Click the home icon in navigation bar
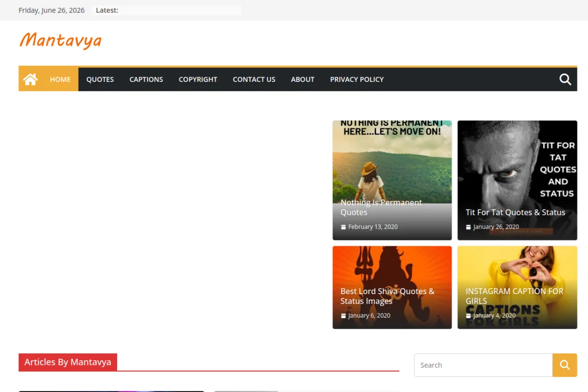Screen dimensions: 588x392 30,80
